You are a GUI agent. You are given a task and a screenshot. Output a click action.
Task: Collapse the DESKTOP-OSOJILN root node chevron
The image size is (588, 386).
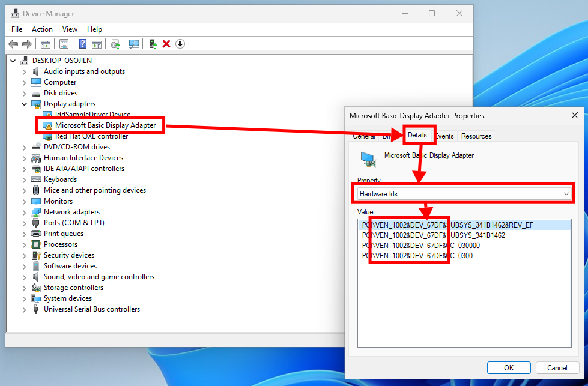[13, 61]
